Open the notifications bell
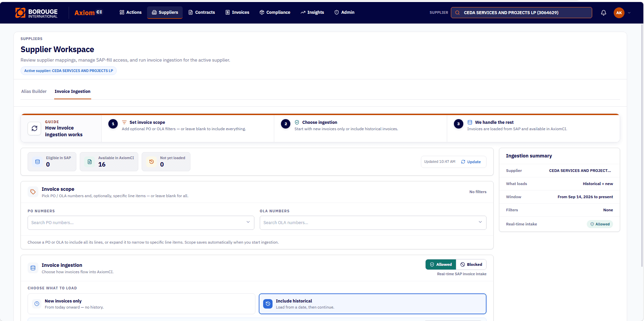The width and height of the screenshot is (644, 321). (604, 13)
